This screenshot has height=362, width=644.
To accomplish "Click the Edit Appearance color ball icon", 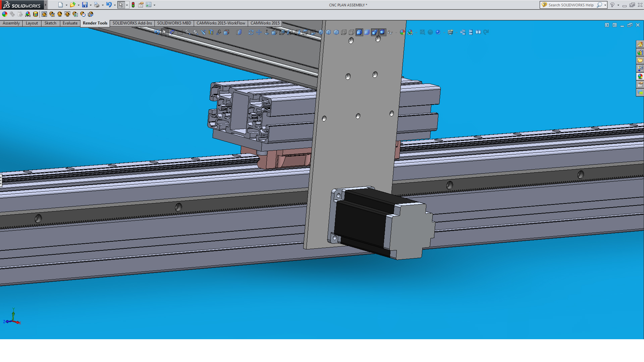I will pyautogui.click(x=5, y=14).
